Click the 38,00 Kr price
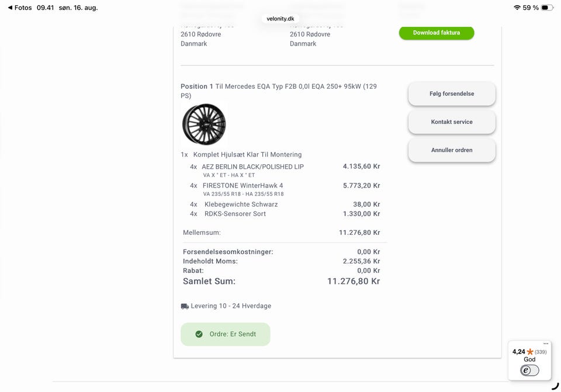 tap(366, 204)
